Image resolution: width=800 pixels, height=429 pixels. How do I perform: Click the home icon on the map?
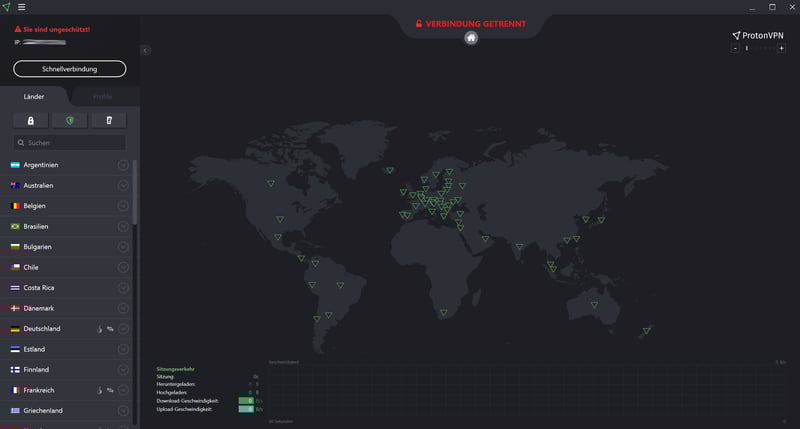(471, 38)
